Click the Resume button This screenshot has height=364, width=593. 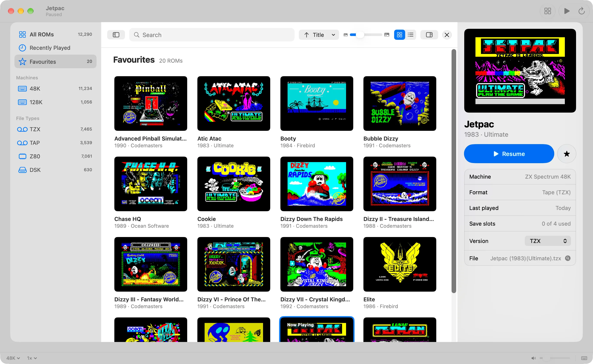coord(509,154)
